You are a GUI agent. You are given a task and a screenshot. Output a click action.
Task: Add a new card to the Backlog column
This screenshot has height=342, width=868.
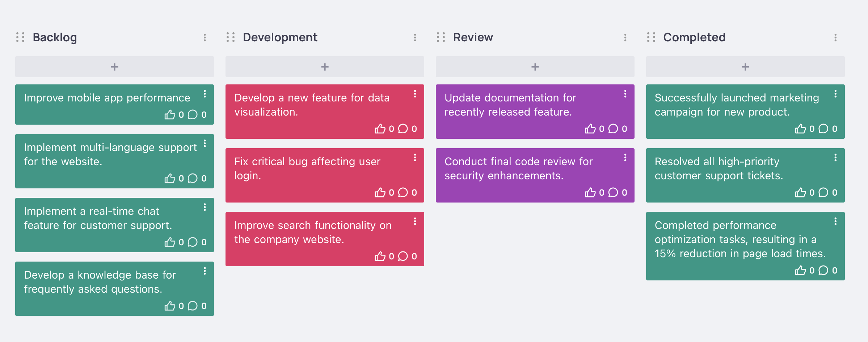click(x=114, y=67)
